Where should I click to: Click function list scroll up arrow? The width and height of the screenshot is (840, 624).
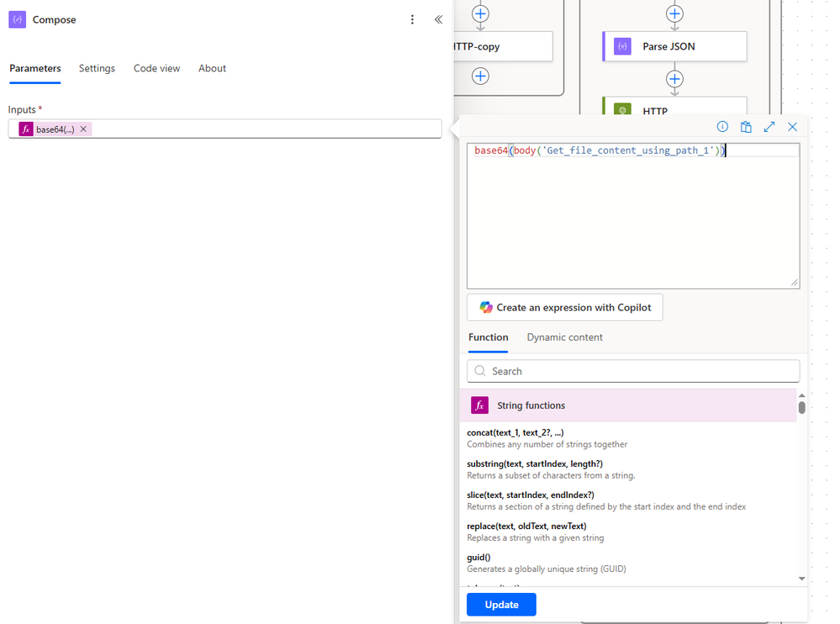(x=802, y=395)
